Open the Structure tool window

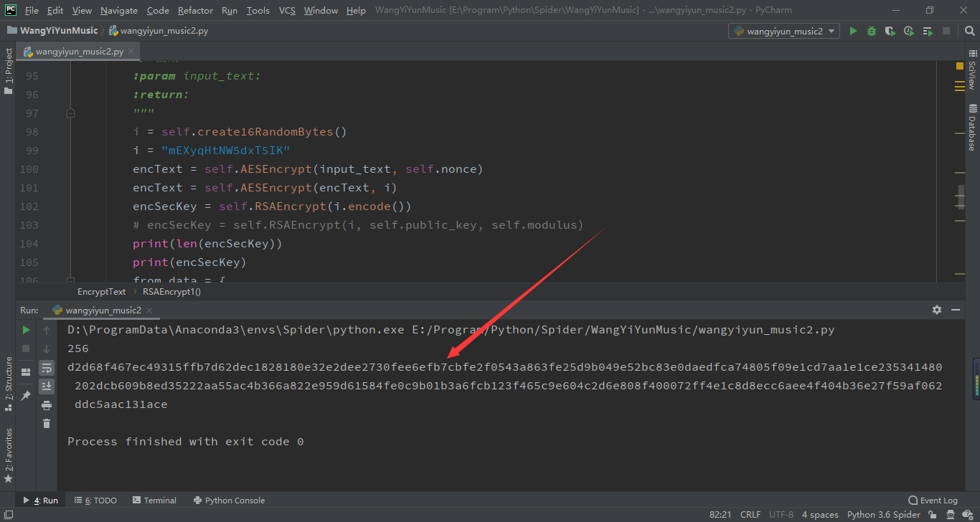point(9,384)
